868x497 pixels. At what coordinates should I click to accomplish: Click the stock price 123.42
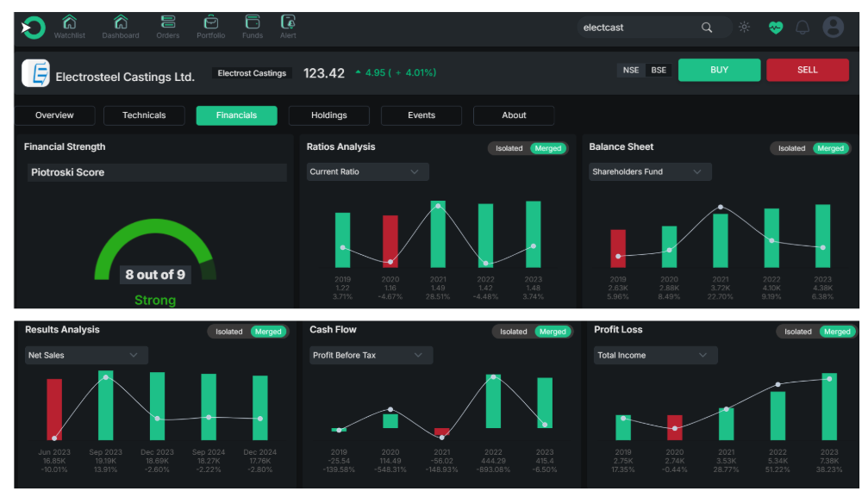point(324,73)
